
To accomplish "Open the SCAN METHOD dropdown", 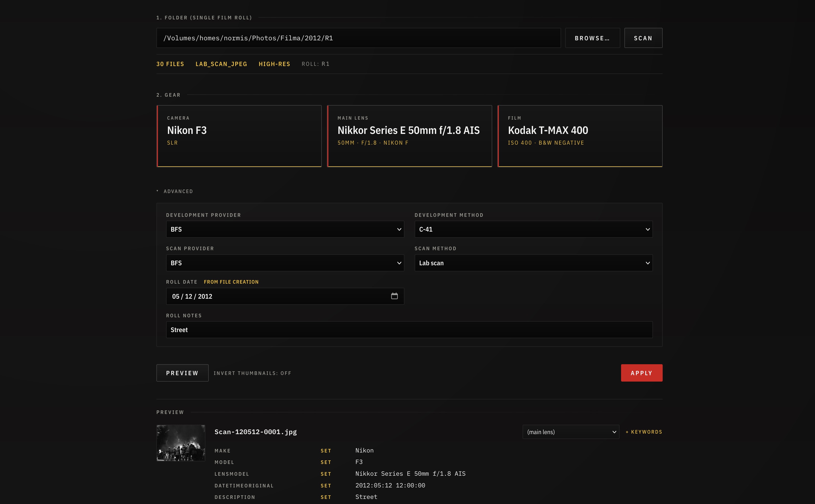I will pyautogui.click(x=533, y=263).
